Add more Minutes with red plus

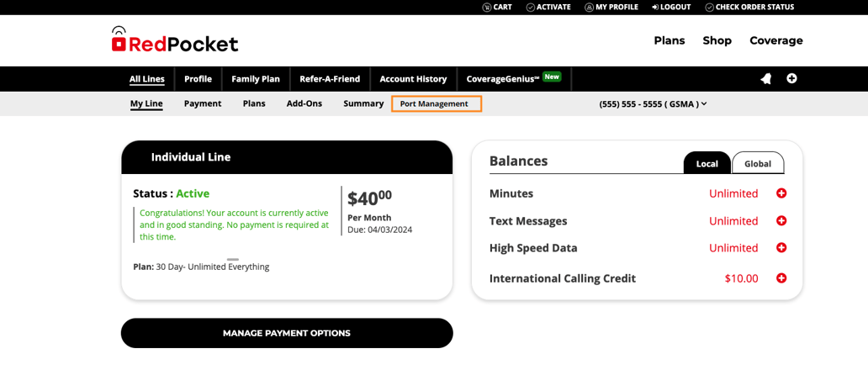pyautogui.click(x=781, y=193)
